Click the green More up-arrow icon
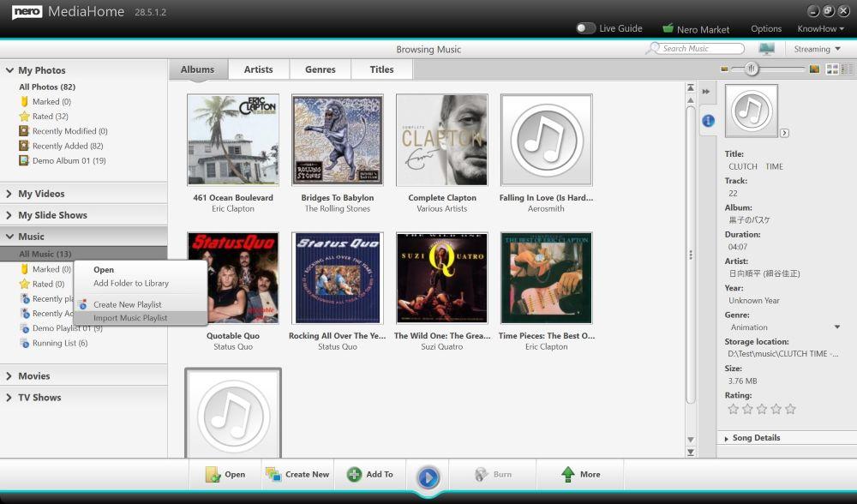 [568, 474]
